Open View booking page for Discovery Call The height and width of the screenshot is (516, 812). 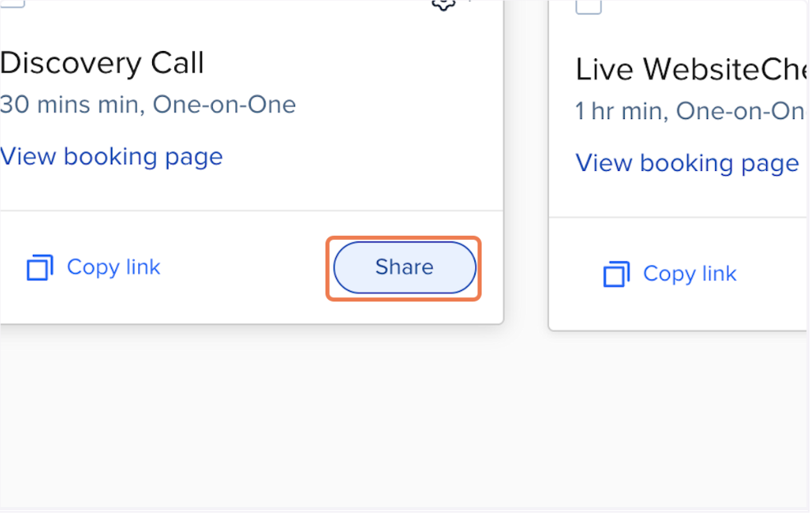[x=111, y=156]
